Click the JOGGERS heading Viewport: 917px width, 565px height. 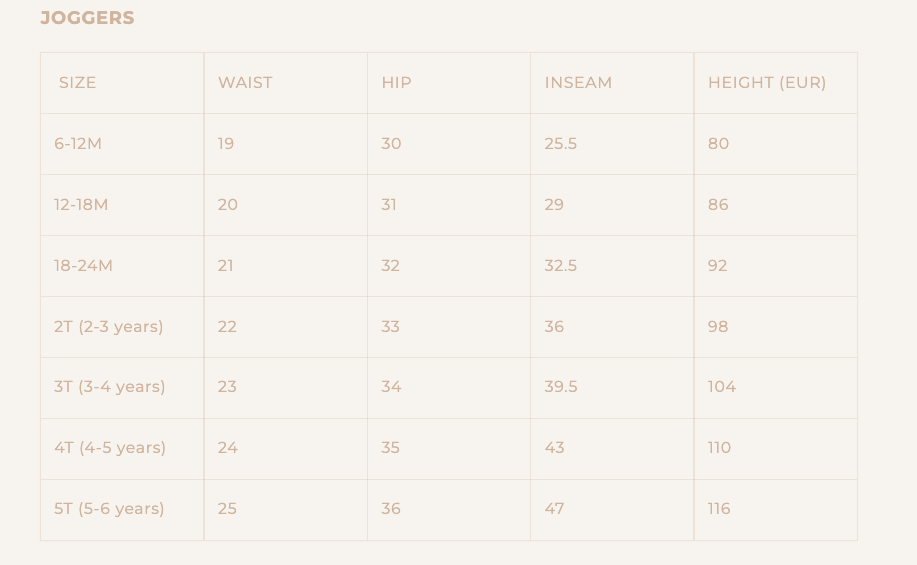(87, 18)
